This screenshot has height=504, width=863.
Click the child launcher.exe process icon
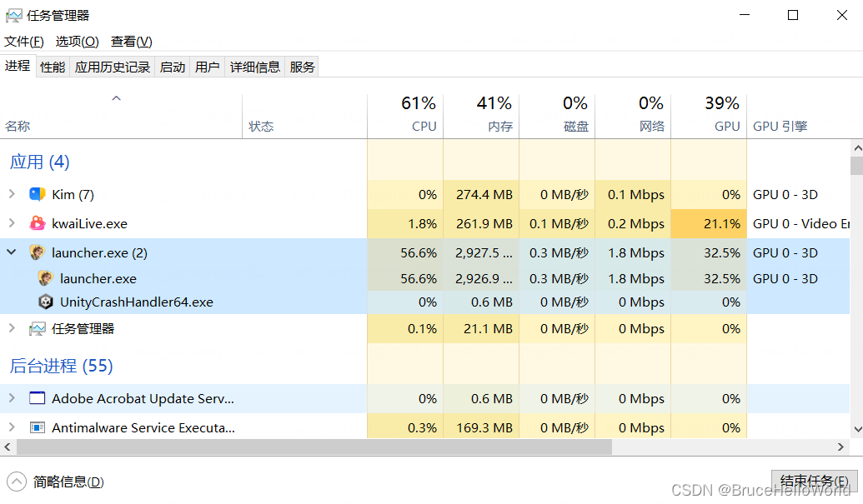click(x=46, y=278)
